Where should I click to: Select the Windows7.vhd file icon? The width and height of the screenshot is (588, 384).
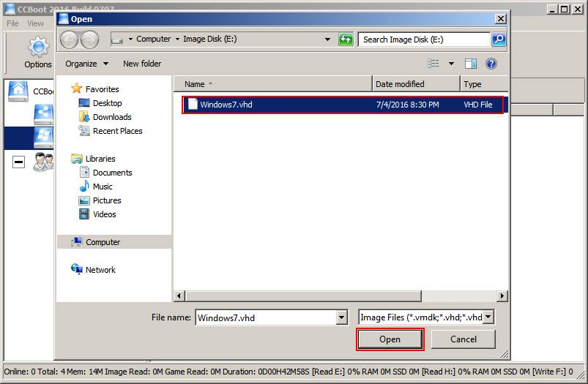(193, 104)
